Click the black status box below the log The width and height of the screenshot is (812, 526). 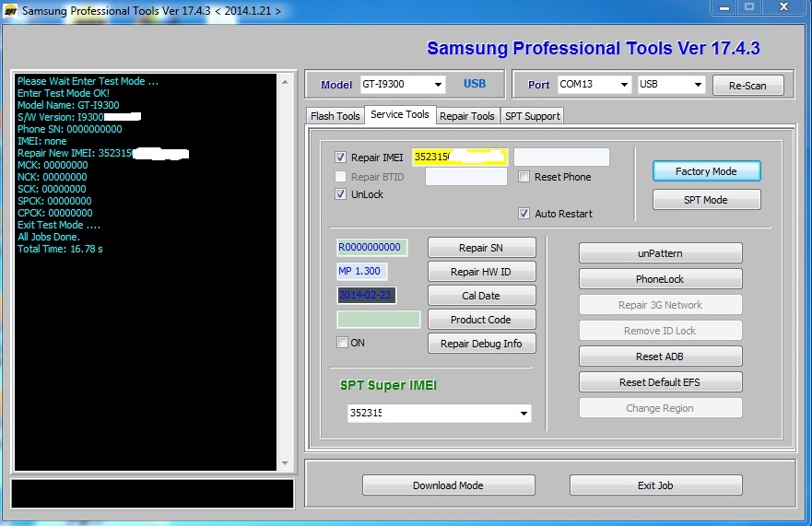click(x=153, y=494)
